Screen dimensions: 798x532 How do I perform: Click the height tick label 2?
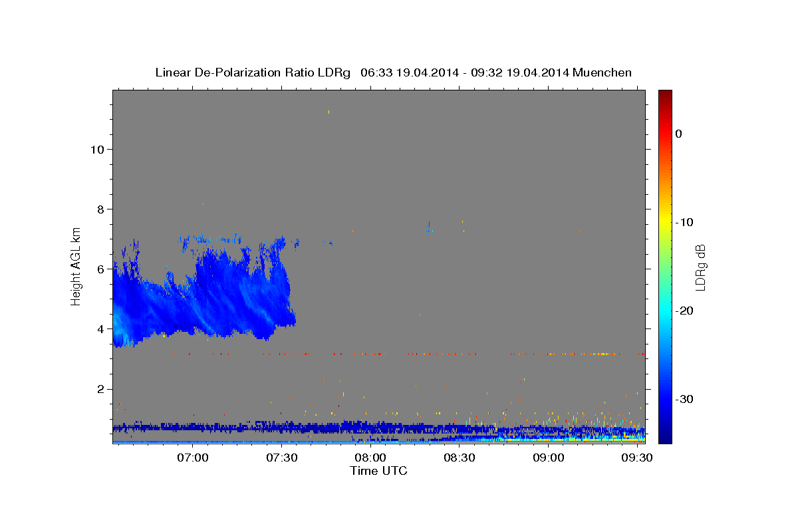(x=99, y=389)
